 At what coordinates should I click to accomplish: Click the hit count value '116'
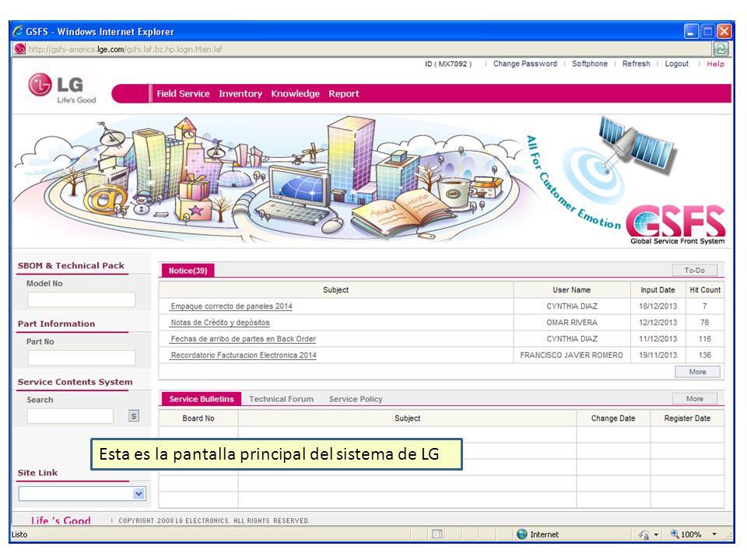tap(705, 338)
